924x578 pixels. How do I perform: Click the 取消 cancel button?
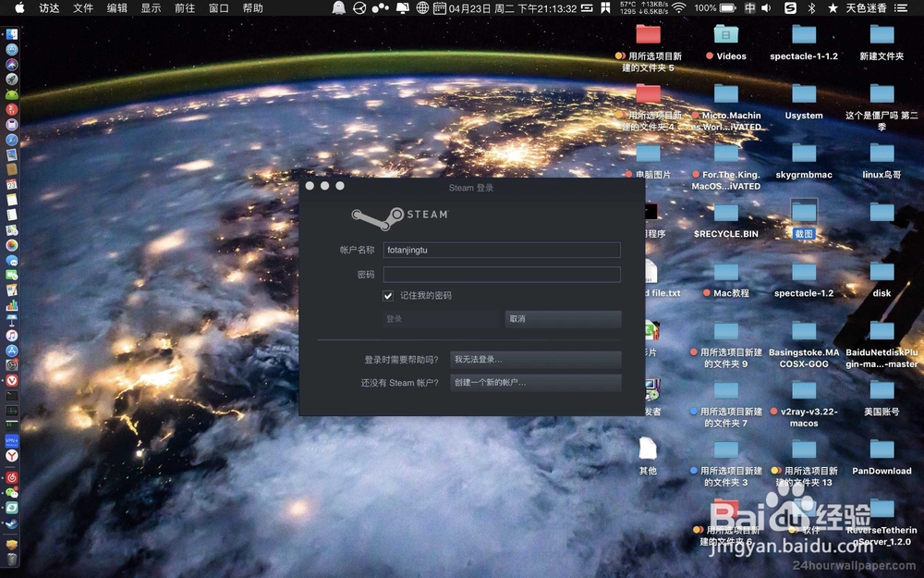[562, 319]
